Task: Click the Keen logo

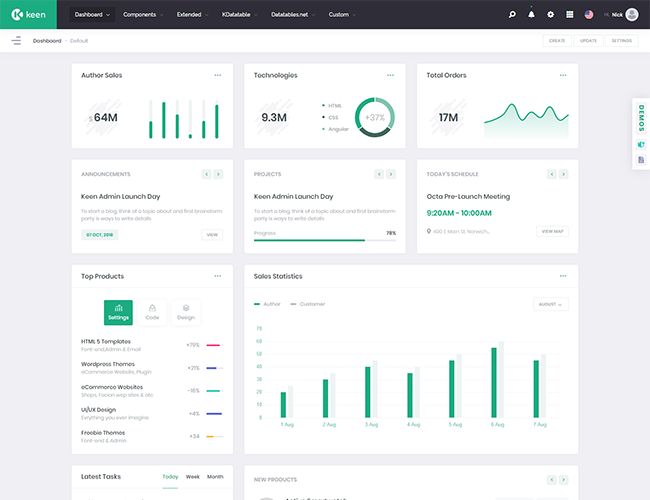Action: (x=28, y=15)
